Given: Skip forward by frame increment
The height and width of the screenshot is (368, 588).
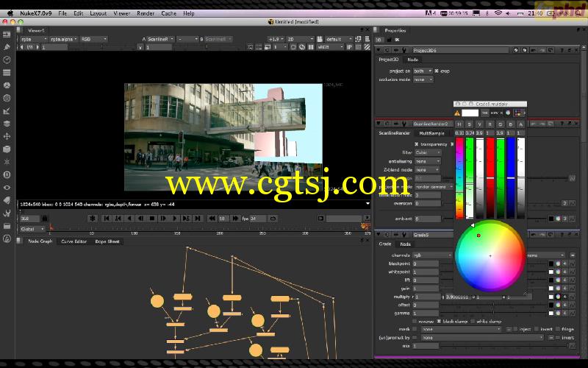Looking at the screenshot, I should pyautogui.click(x=235, y=218).
